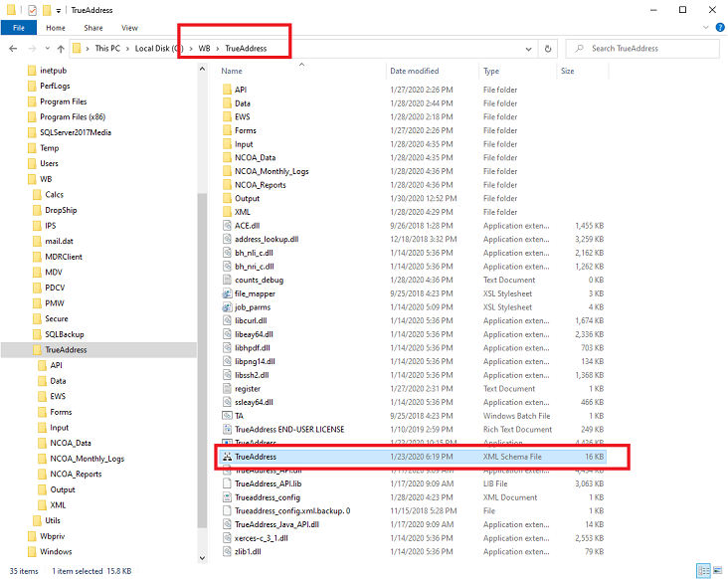Select Program Files (x86) in tree
This screenshot has height=579, width=728.
(73, 117)
